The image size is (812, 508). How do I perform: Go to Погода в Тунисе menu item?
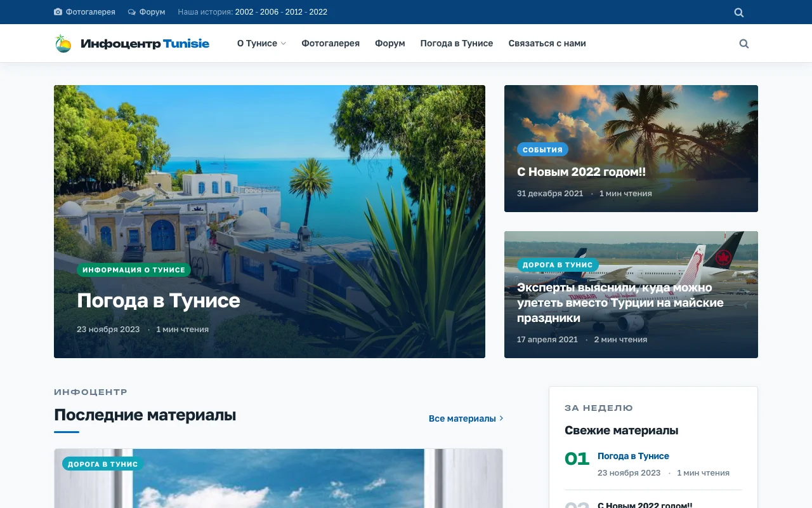[457, 43]
